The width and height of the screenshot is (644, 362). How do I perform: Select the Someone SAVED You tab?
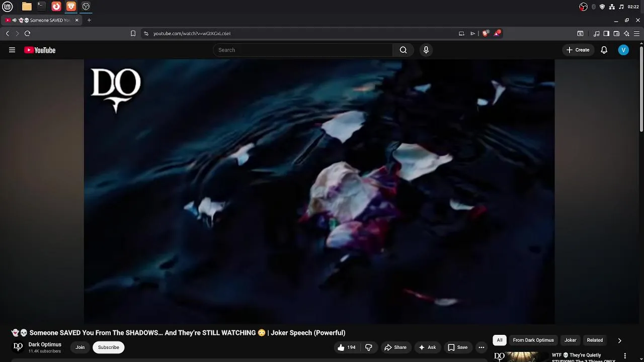tap(42, 20)
